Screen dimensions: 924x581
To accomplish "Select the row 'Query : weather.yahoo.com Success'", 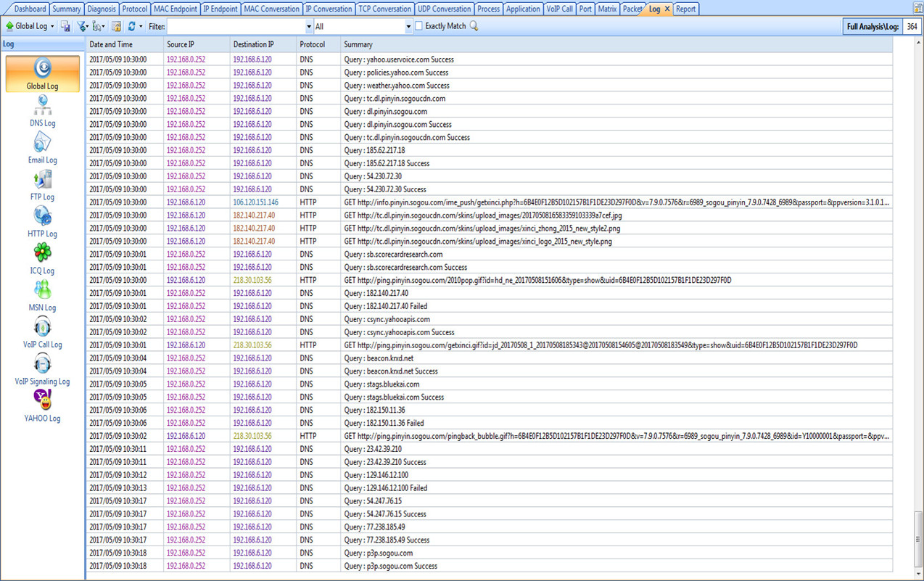I will (x=490, y=86).
